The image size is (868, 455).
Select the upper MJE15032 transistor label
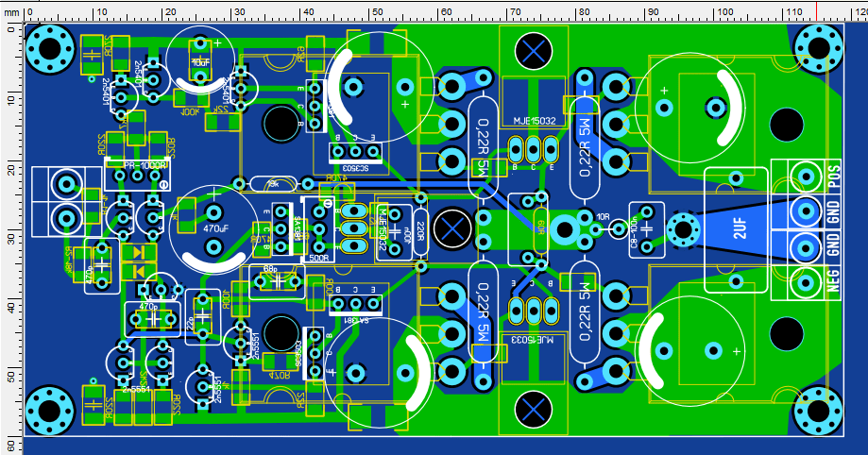(x=535, y=121)
